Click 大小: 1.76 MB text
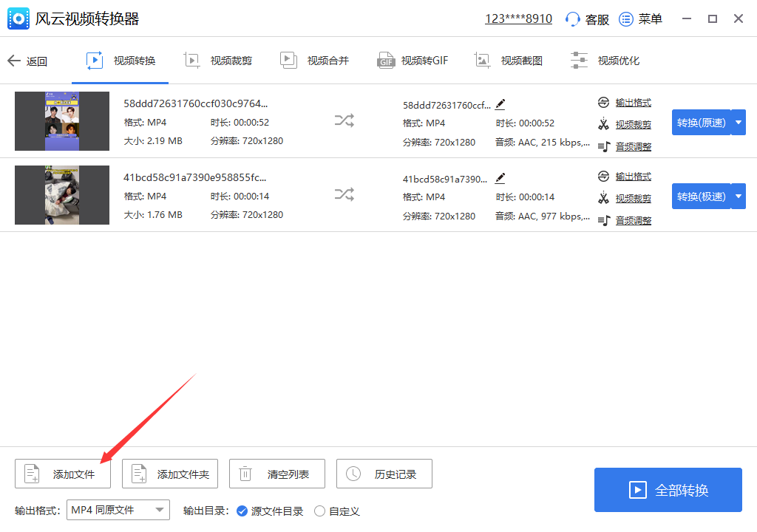 (x=153, y=215)
